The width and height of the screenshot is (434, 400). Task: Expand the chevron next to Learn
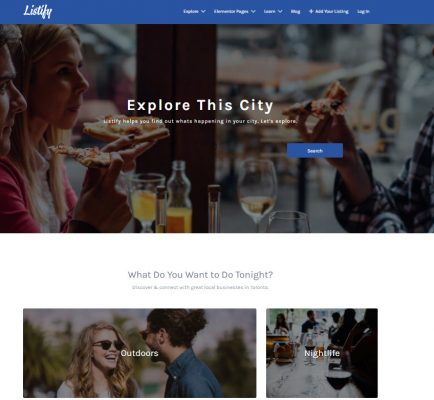pos(280,11)
